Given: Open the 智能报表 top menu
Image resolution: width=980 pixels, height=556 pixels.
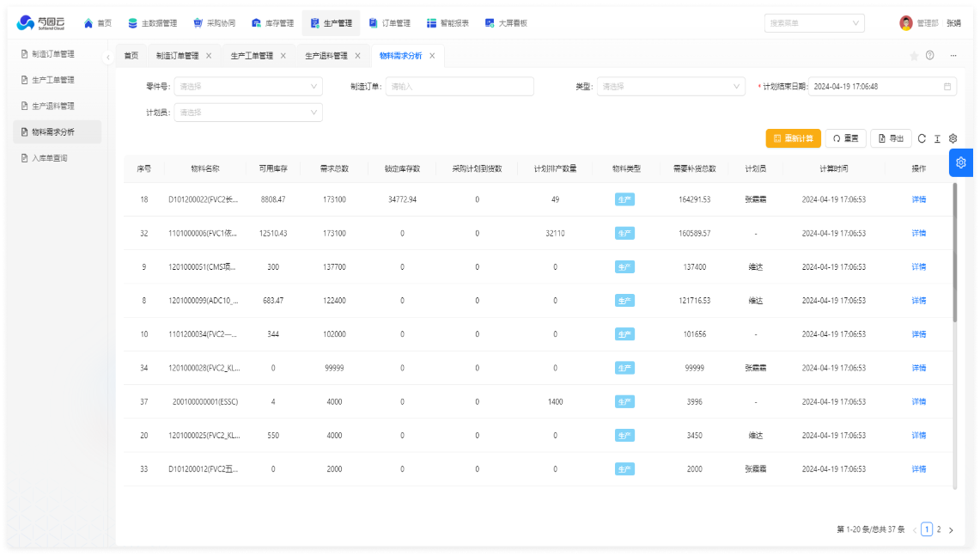Looking at the screenshot, I should click(447, 23).
